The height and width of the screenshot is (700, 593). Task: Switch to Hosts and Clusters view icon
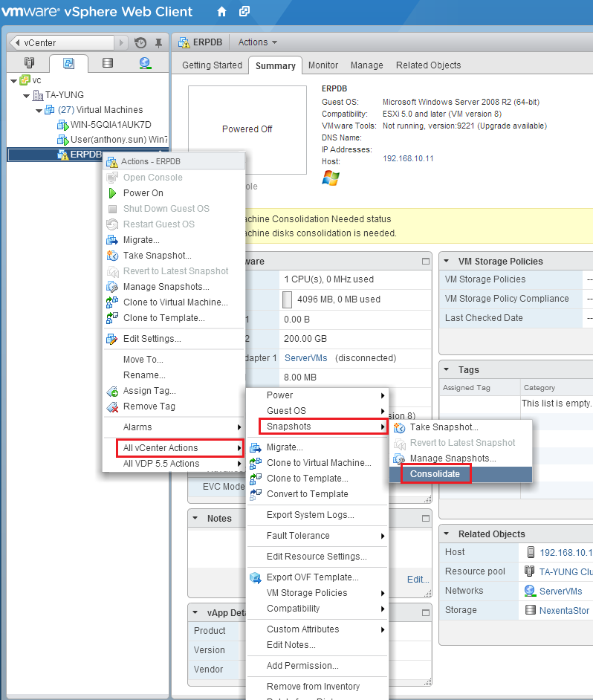(x=30, y=63)
